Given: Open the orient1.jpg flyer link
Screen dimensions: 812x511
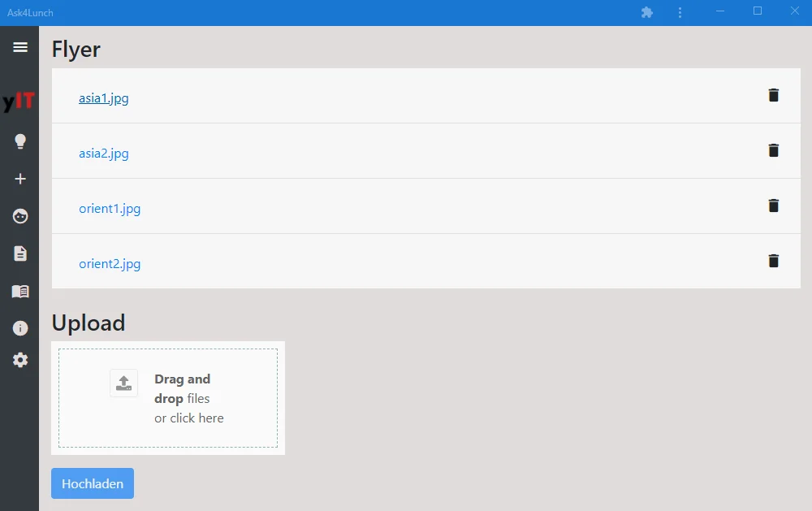Looking at the screenshot, I should point(110,209).
